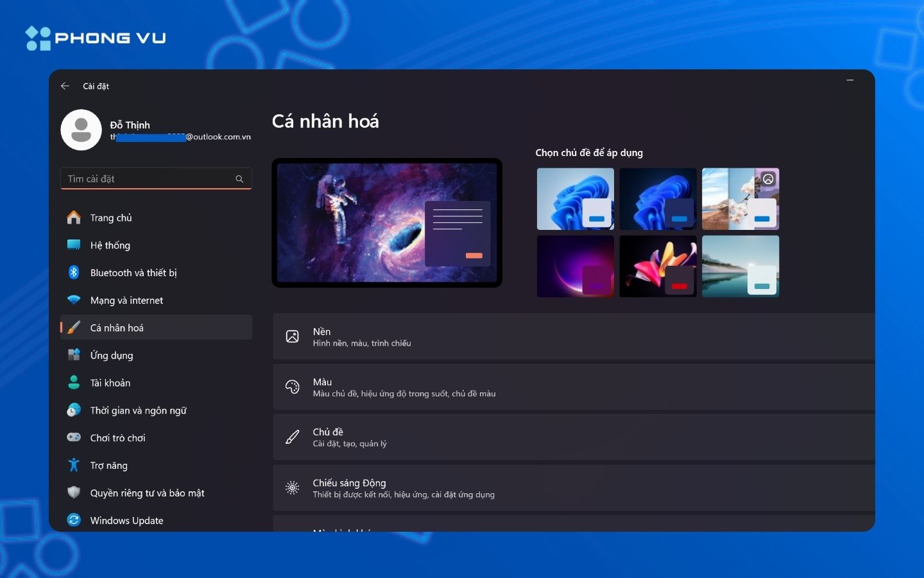The width and height of the screenshot is (924, 578).
Task: Click the Chủ đề brush icon
Action: 292,437
